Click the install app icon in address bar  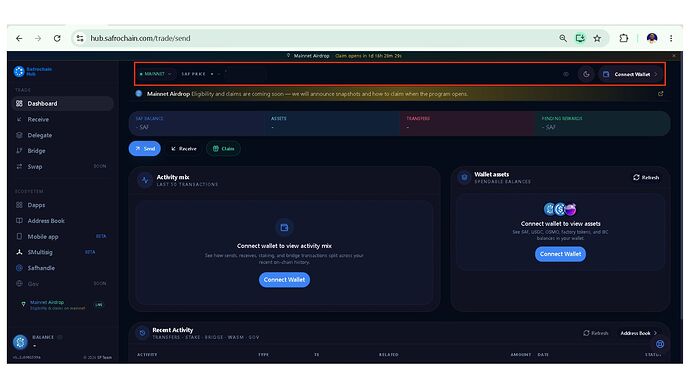click(580, 38)
